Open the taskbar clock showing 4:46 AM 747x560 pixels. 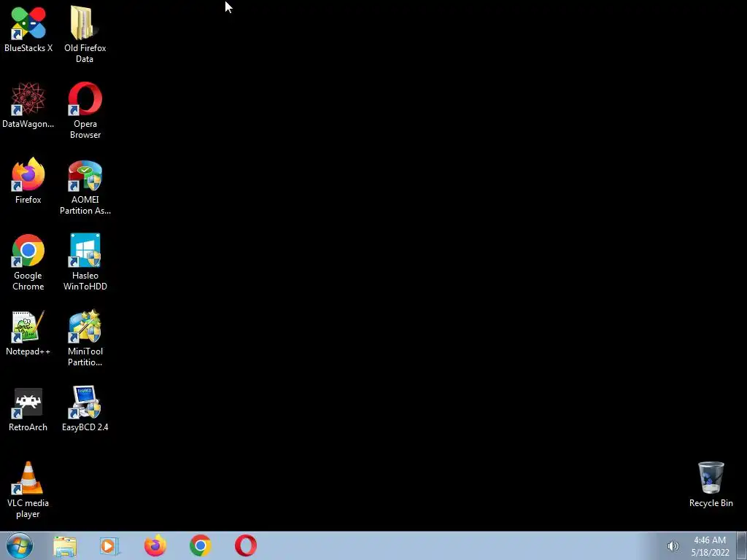710,546
